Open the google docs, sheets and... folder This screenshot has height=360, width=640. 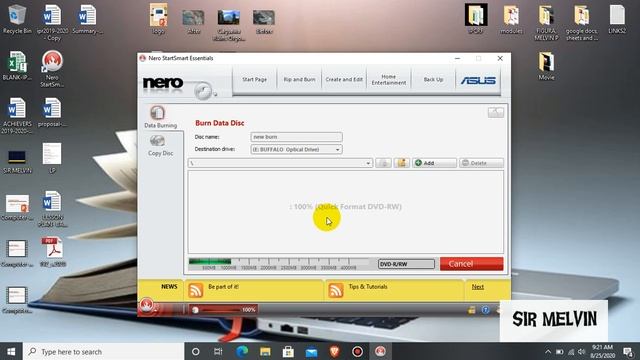[x=581, y=22]
